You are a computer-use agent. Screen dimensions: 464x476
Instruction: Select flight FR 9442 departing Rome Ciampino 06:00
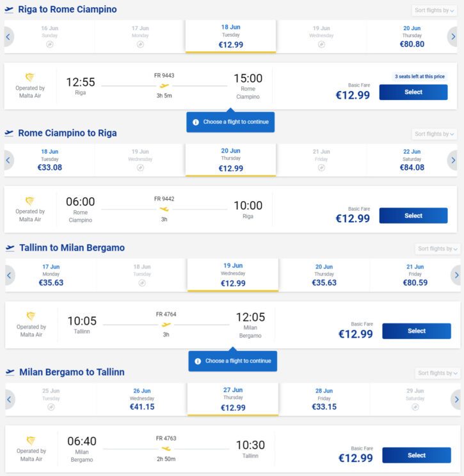coord(413,215)
